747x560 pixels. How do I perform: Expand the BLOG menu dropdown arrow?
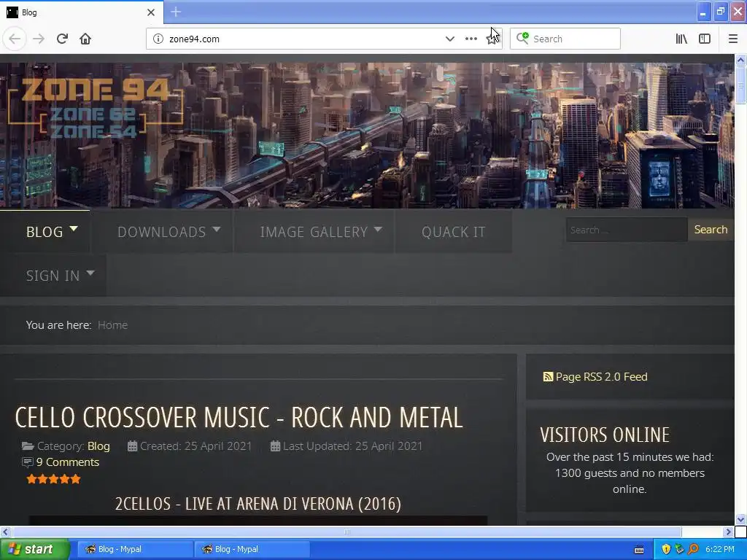[x=74, y=228]
